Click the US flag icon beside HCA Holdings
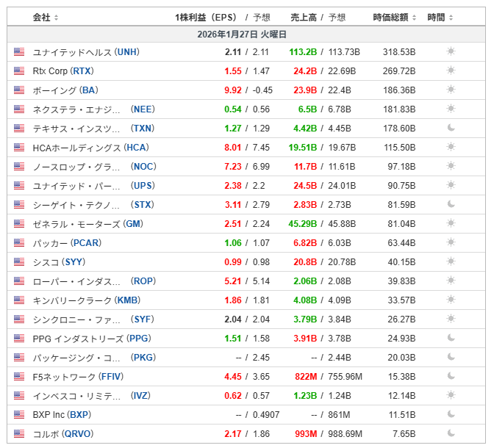The image size is (494, 448). click(19, 148)
